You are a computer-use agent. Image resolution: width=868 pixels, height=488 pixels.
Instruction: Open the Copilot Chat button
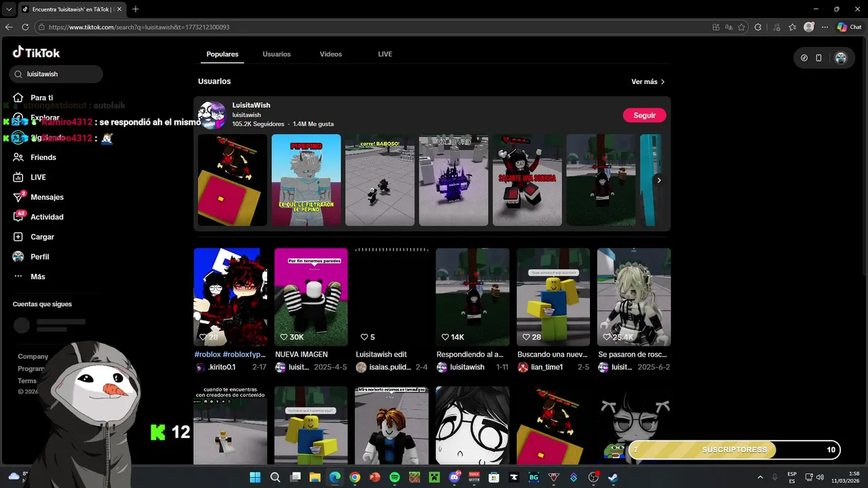point(849,27)
